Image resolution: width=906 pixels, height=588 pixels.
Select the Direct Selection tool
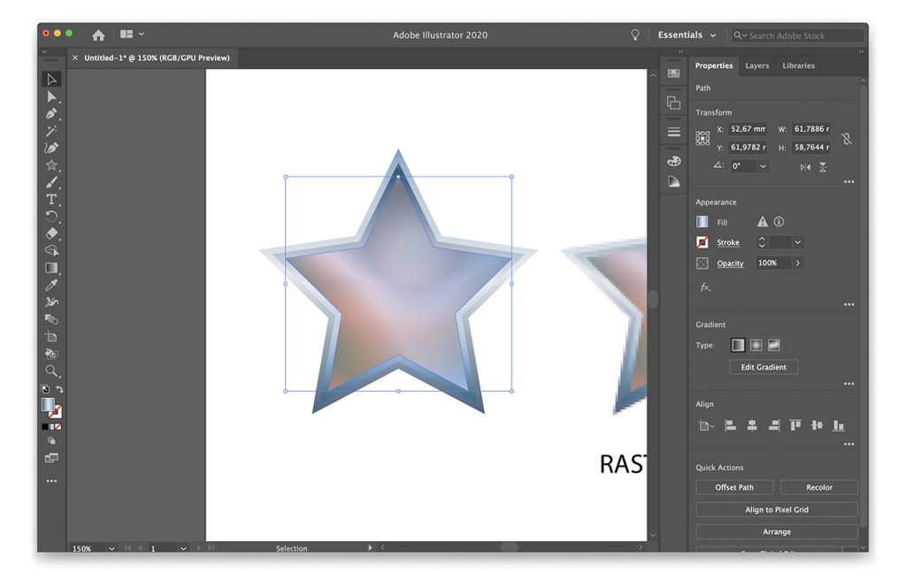(x=51, y=96)
